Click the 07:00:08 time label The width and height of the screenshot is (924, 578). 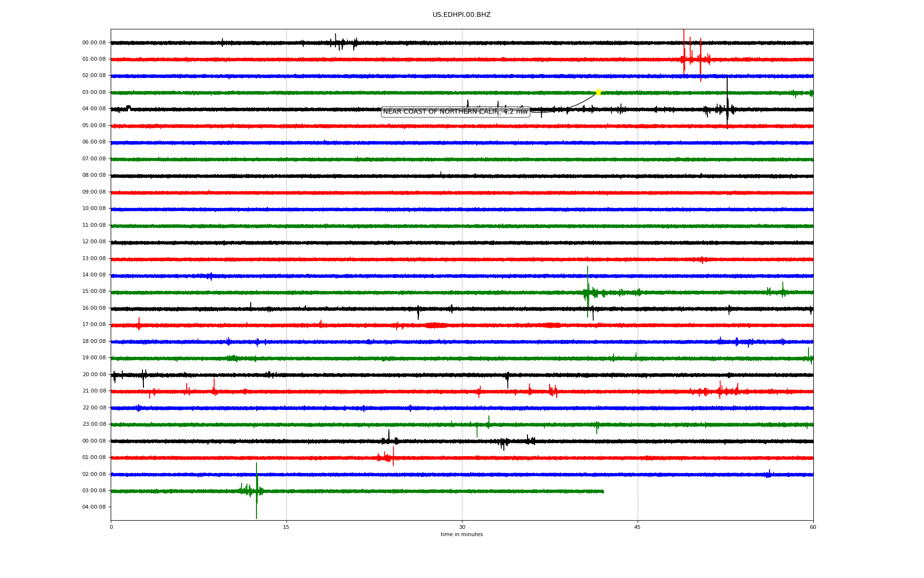pyautogui.click(x=94, y=159)
